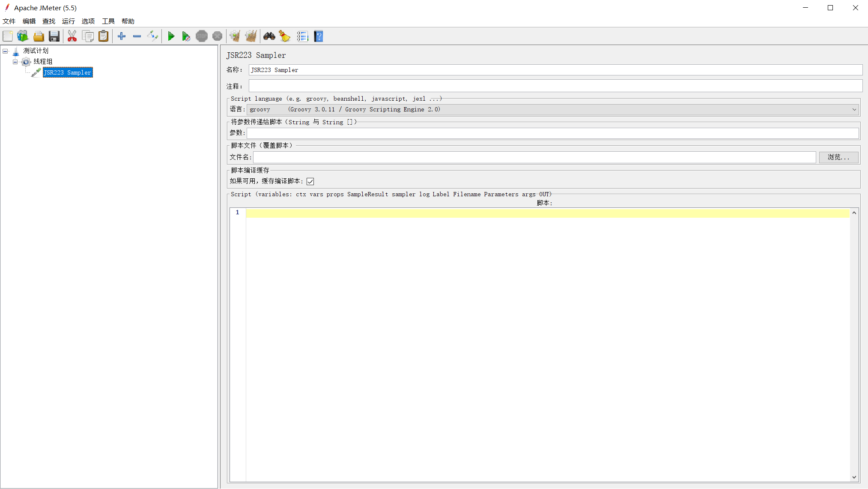The width and height of the screenshot is (868, 489).
Task: Open the 查找 menu
Action: [49, 21]
